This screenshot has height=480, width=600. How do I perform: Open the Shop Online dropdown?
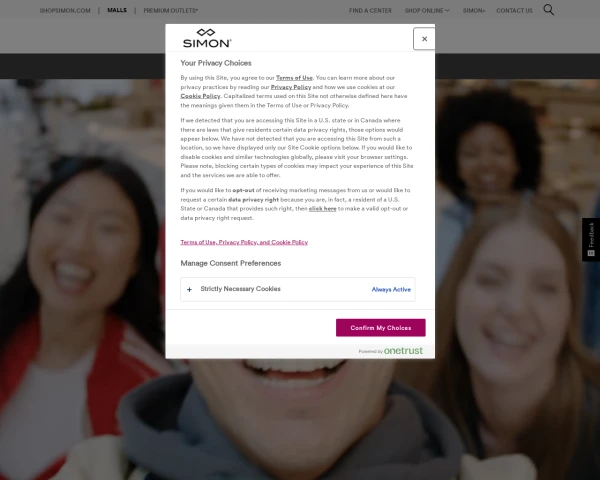427,11
